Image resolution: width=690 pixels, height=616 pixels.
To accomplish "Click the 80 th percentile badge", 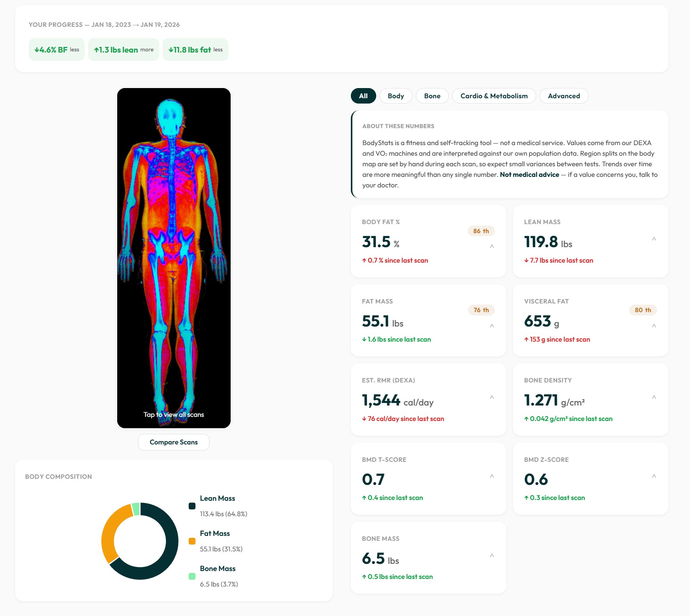I will [643, 310].
